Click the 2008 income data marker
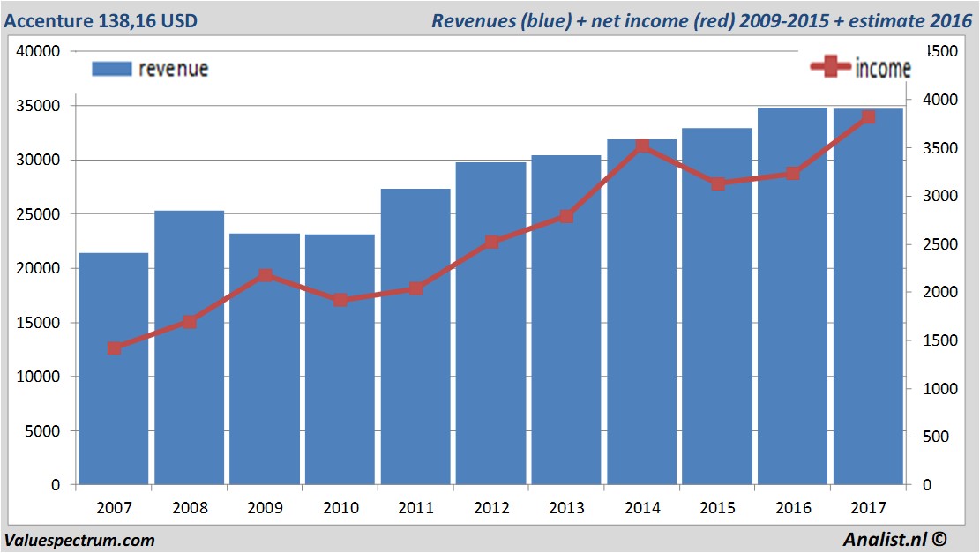The height and width of the screenshot is (553, 980). tap(190, 322)
